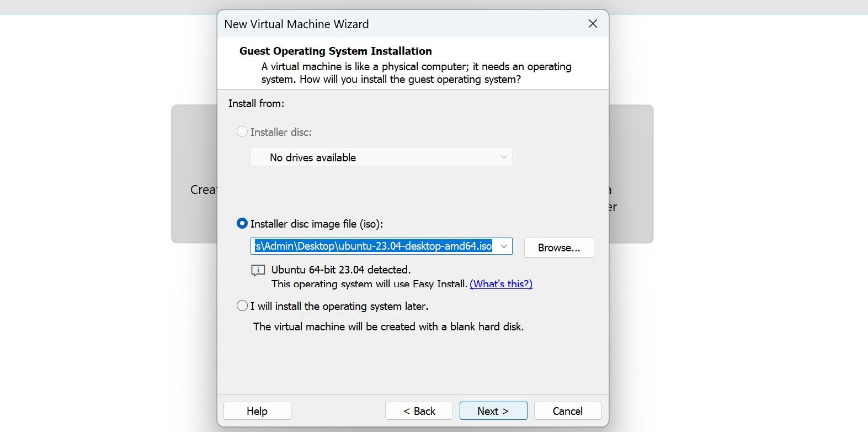The image size is (868, 432).
Task: Click the blank hard disk description text
Action: (x=388, y=326)
